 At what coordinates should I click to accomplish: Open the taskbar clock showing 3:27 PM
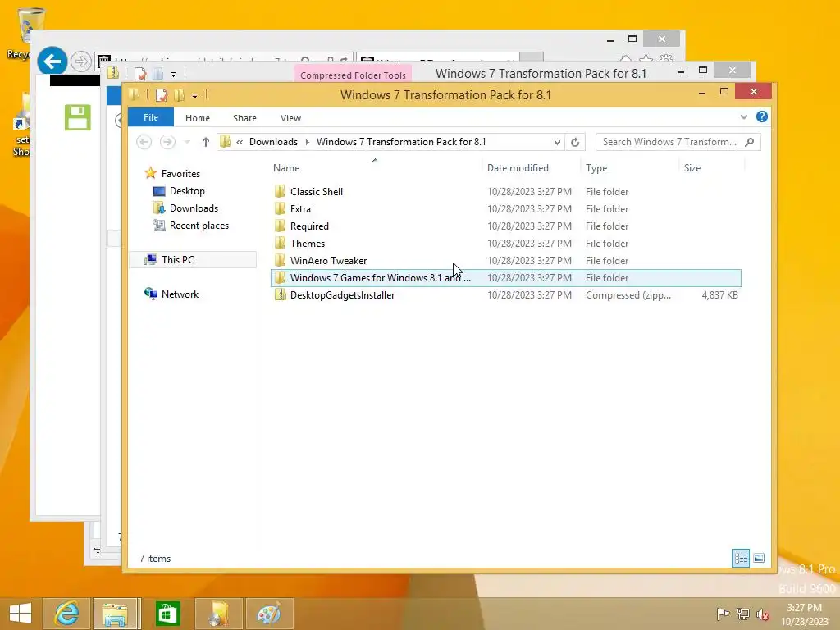[804, 614]
